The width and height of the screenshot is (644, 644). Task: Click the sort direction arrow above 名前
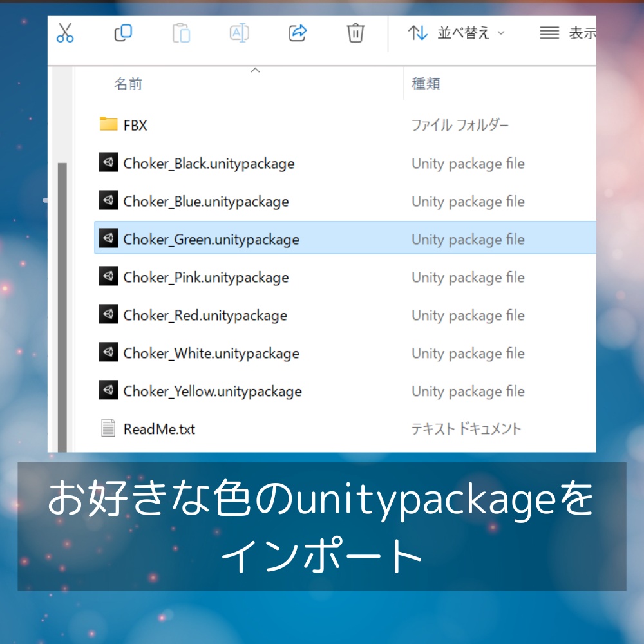(255, 70)
